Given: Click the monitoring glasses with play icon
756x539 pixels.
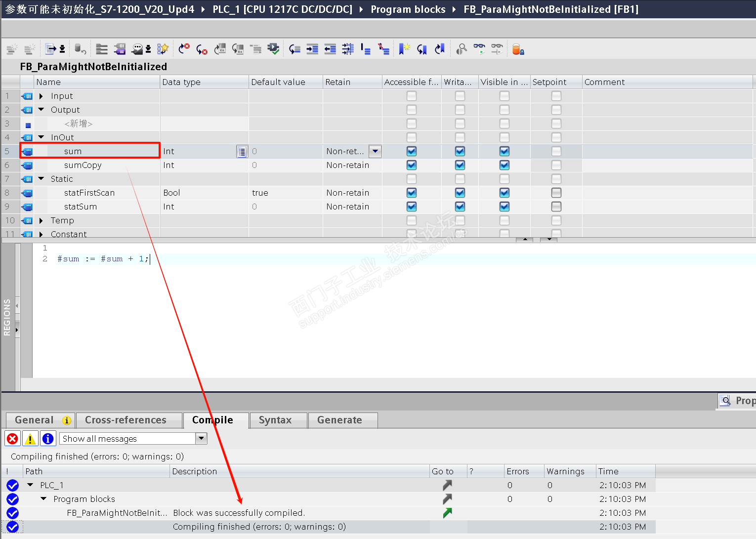Looking at the screenshot, I should coord(479,49).
